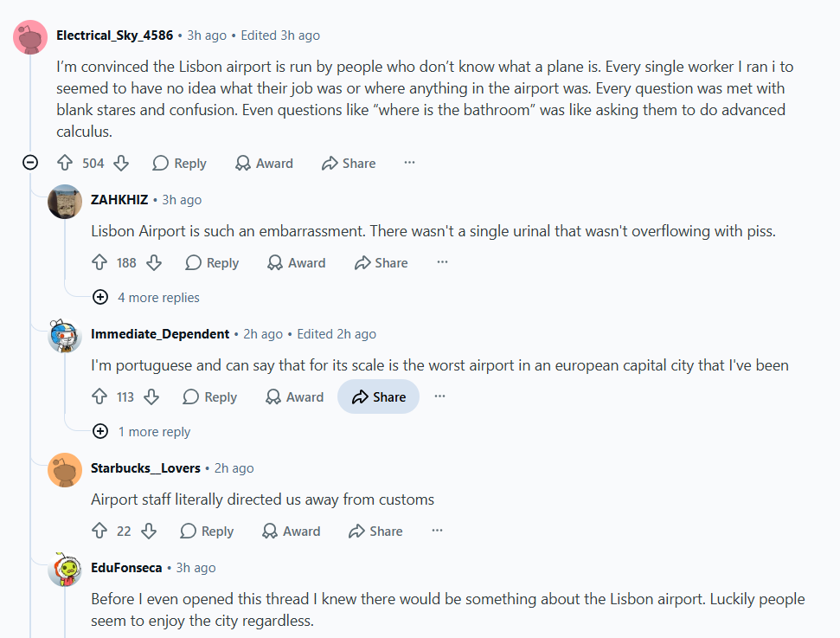Expand 1 more reply
Viewport: 840px width, 638px height.
[141, 431]
